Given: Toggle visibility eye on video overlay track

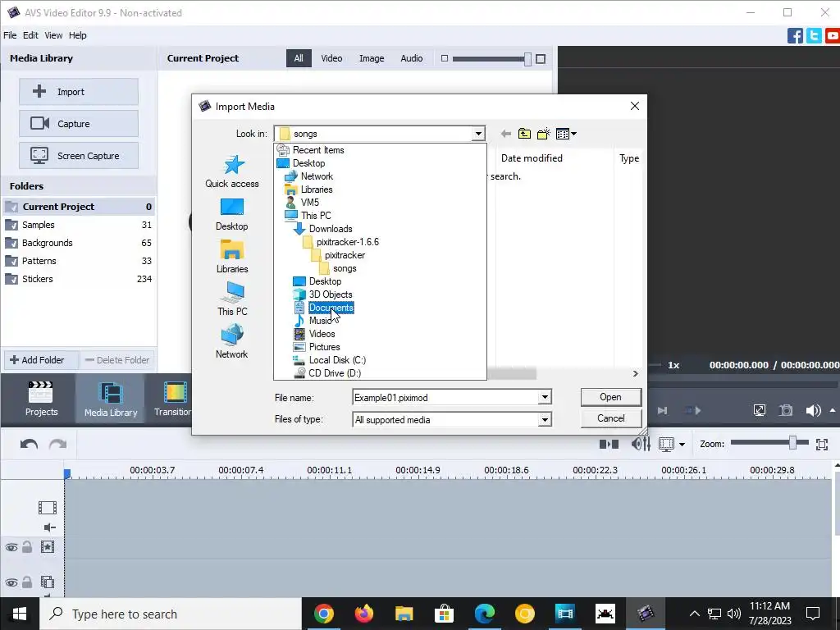Looking at the screenshot, I should tap(11, 582).
